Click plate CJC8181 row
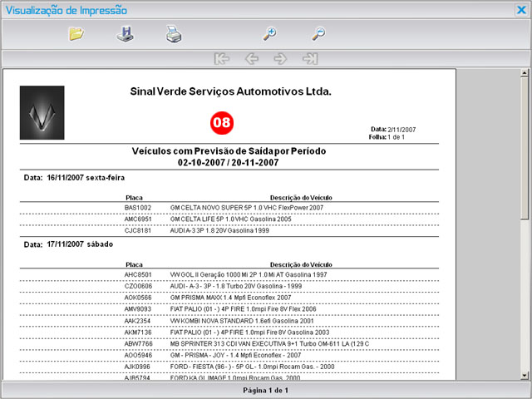The image size is (532, 399). [229, 231]
